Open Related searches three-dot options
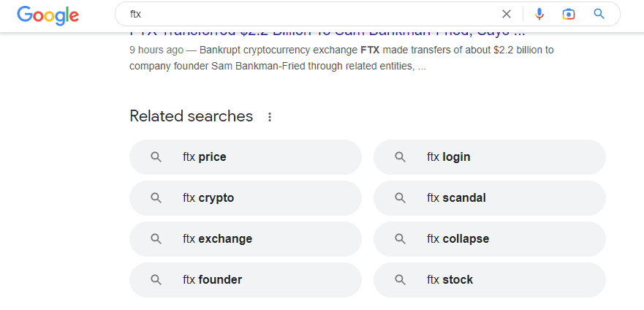The height and width of the screenshot is (310, 644). tap(270, 117)
